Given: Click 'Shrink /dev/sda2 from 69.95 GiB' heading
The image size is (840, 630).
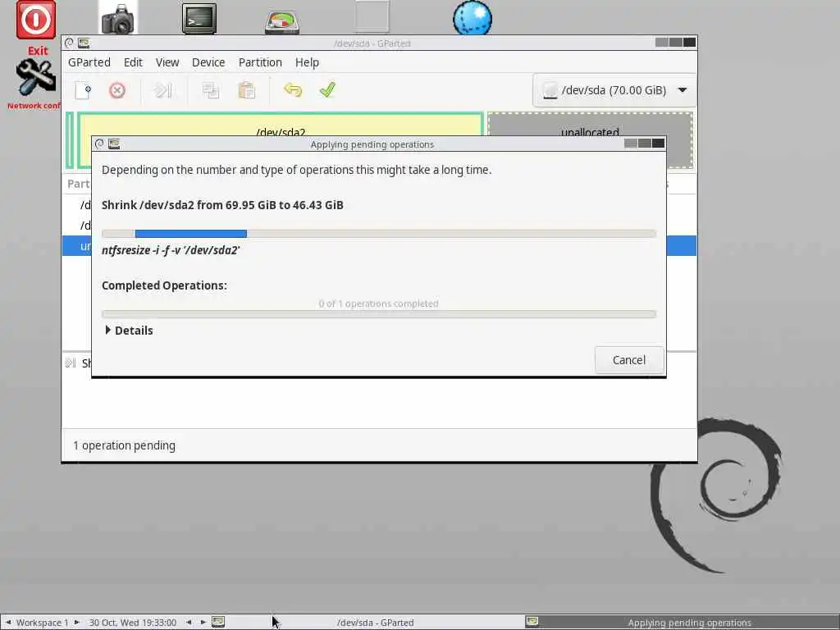Looking at the screenshot, I should click(222, 205).
